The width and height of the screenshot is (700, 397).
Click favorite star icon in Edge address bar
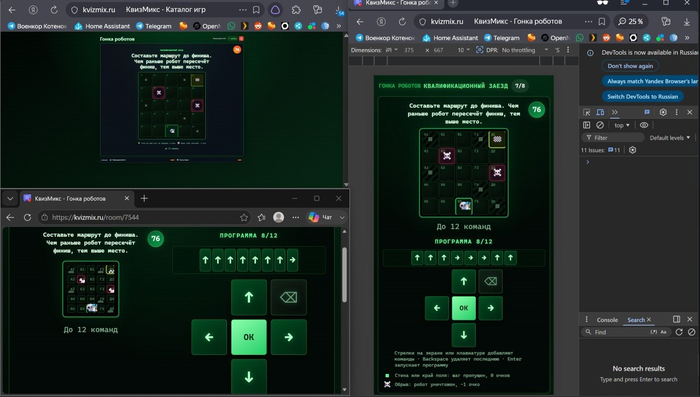coord(243,217)
